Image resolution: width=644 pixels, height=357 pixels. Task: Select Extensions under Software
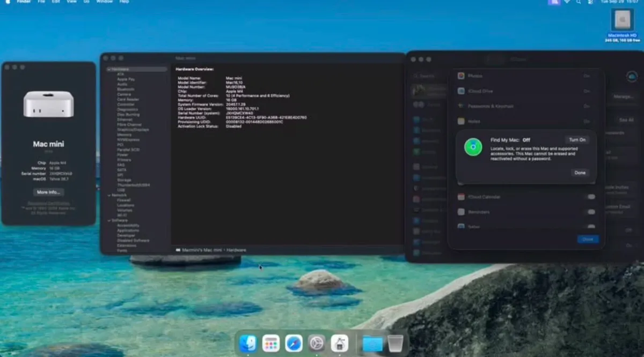[x=127, y=246]
